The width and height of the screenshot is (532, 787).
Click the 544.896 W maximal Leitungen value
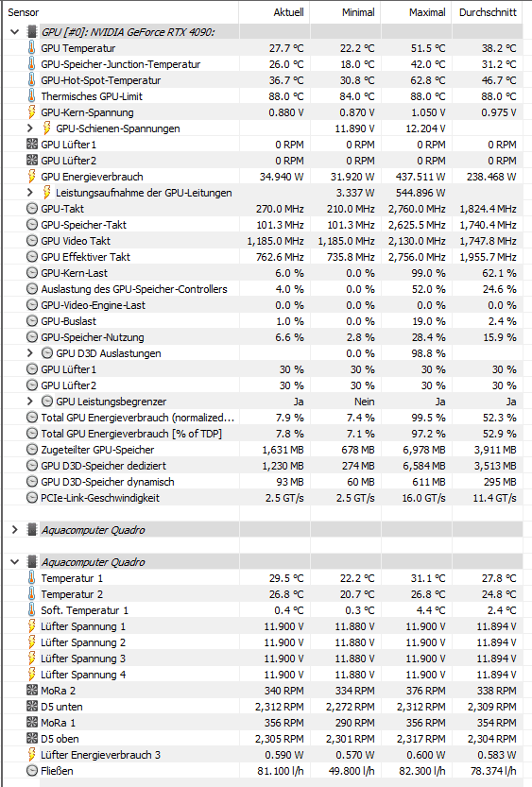(x=420, y=193)
